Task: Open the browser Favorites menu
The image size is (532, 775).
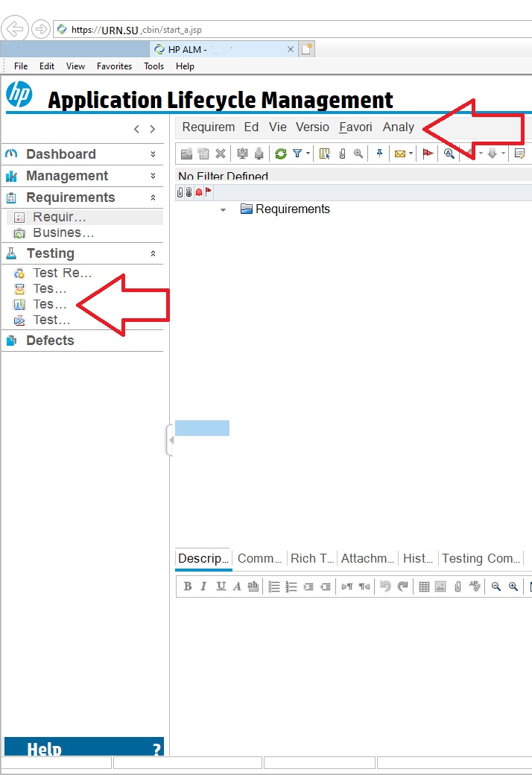Action: [x=114, y=66]
